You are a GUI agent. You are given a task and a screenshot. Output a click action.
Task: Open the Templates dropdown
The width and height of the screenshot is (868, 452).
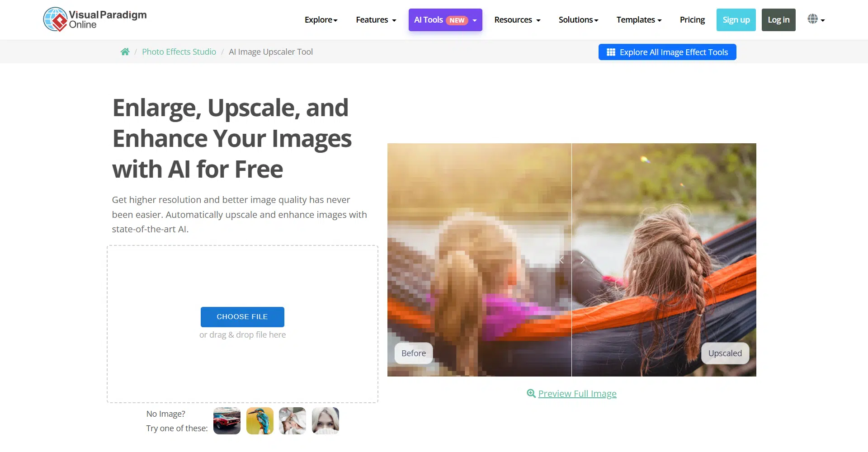click(639, 20)
